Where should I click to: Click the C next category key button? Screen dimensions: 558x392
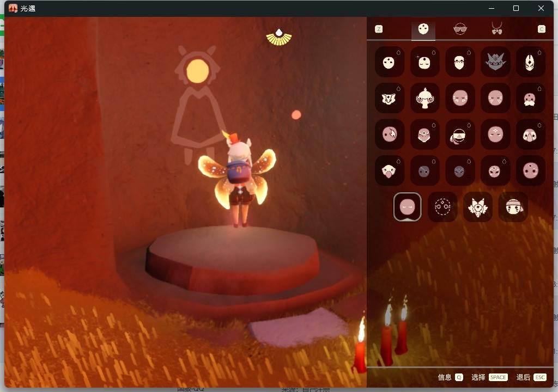[x=541, y=29]
